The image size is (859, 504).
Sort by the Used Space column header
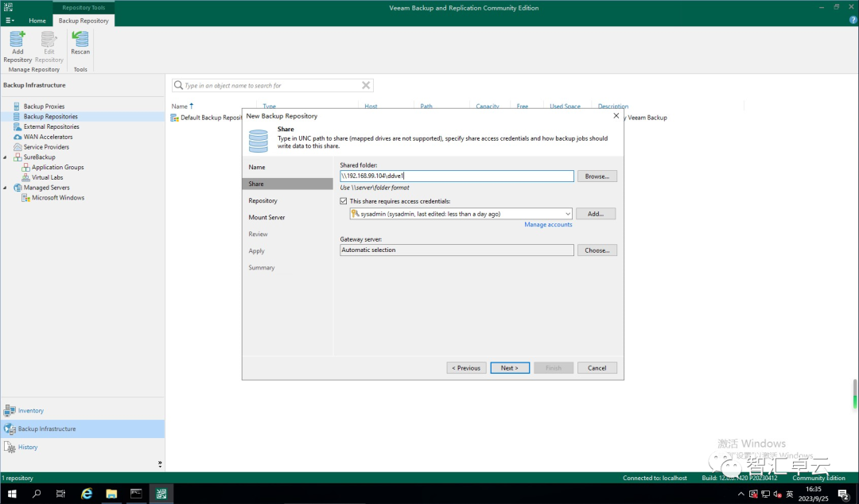pyautogui.click(x=565, y=107)
